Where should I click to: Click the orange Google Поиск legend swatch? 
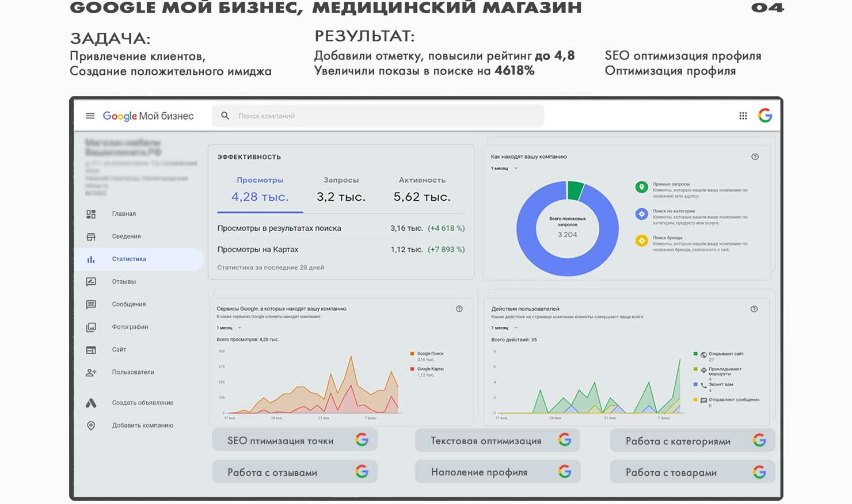click(x=412, y=353)
